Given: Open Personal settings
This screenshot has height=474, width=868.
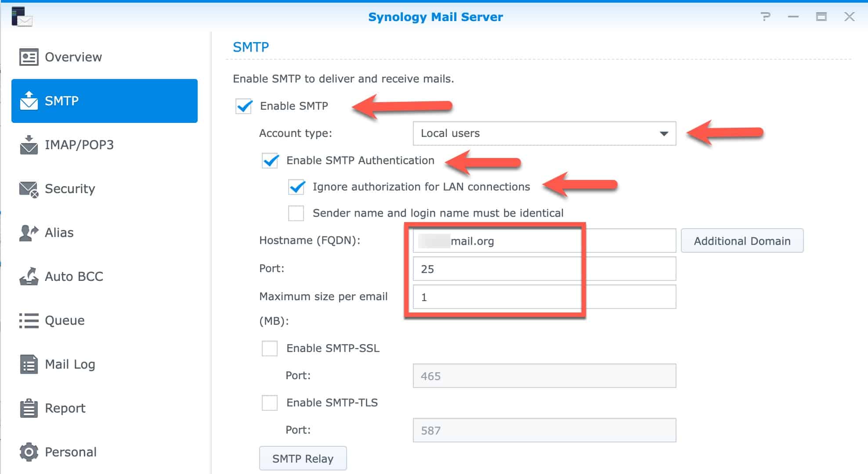Looking at the screenshot, I should pos(105,452).
